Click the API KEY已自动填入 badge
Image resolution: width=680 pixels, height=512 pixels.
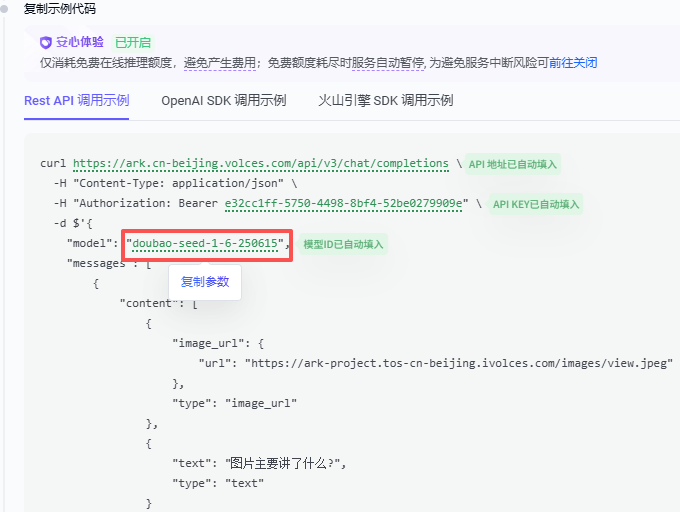[536, 204]
